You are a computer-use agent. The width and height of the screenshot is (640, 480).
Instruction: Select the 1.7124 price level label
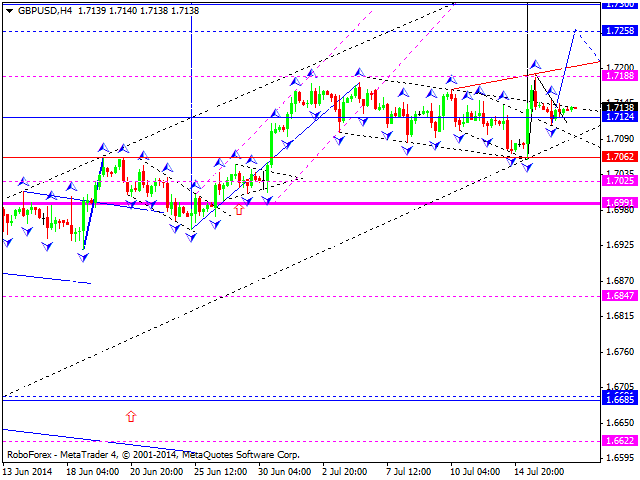click(620, 118)
